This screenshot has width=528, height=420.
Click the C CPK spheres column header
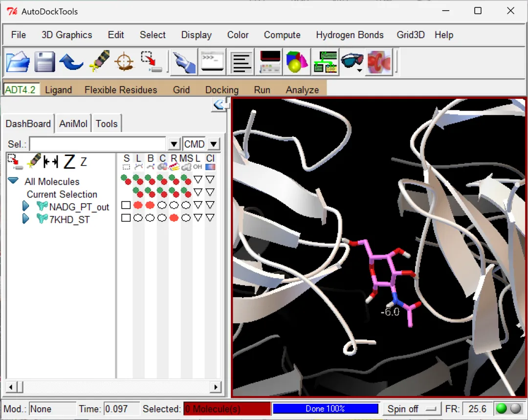tap(162, 162)
